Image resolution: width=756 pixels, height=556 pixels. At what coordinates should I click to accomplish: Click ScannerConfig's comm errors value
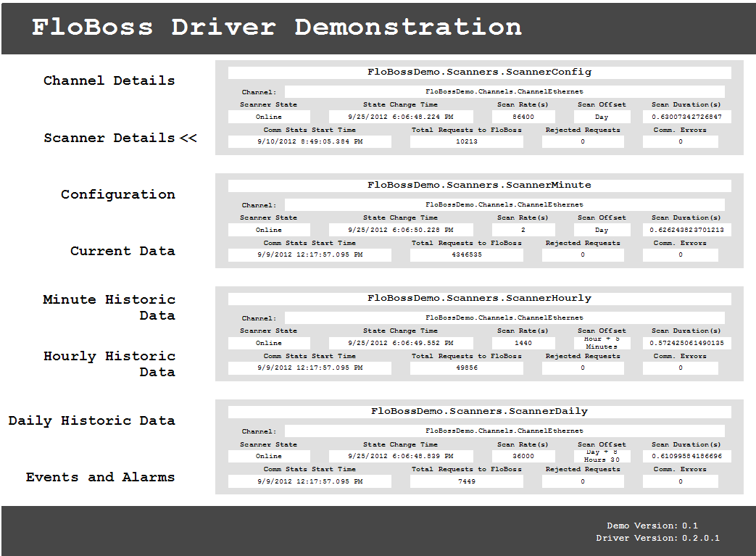(x=681, y=142)
